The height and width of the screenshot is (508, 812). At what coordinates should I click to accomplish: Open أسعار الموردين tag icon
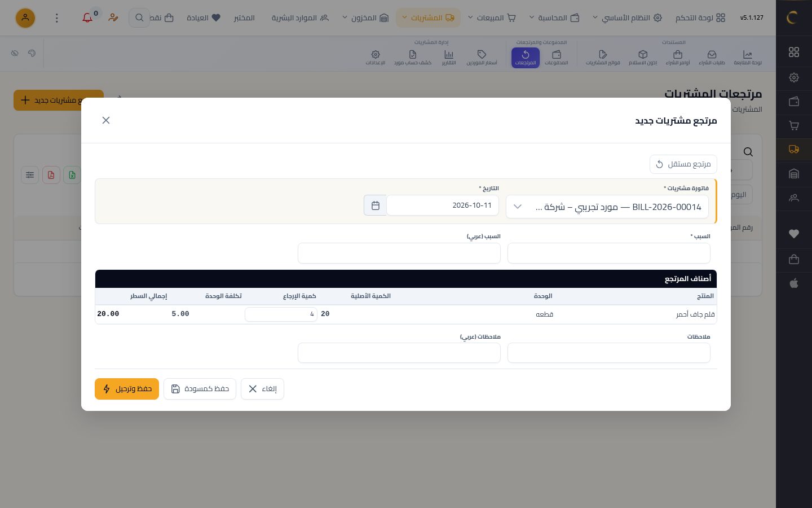point(482,58)
